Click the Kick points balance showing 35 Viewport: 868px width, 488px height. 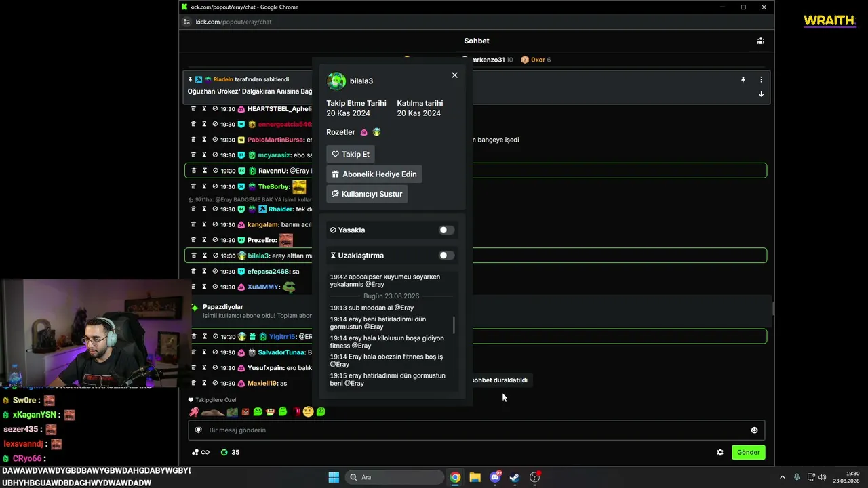[230, 452]
